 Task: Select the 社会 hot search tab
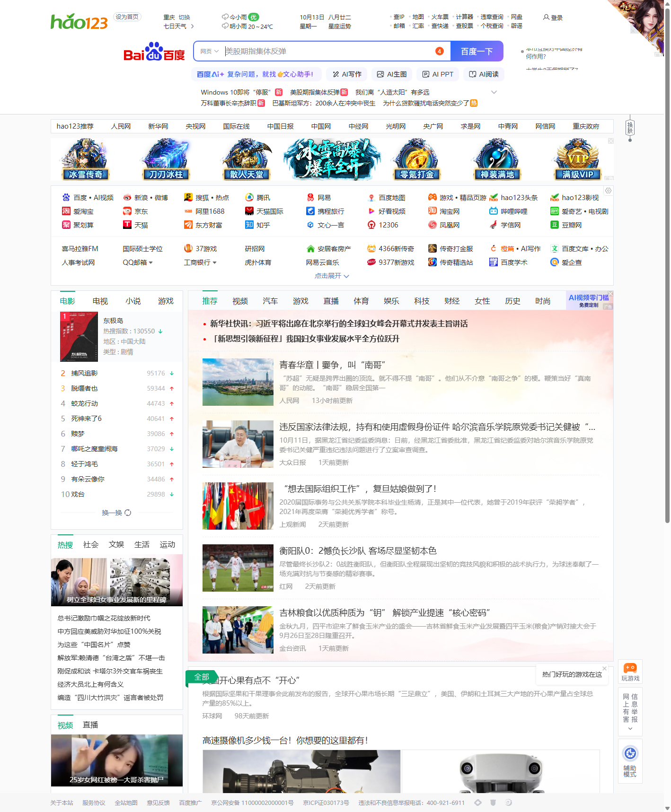coord(91,545)
